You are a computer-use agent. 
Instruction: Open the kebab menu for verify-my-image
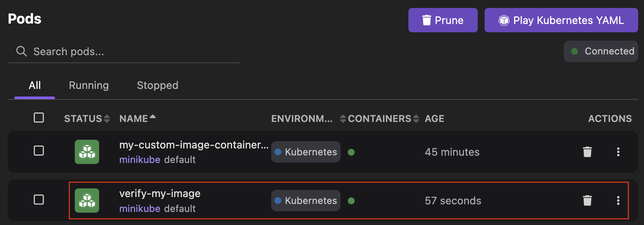[x=618, y=200]
